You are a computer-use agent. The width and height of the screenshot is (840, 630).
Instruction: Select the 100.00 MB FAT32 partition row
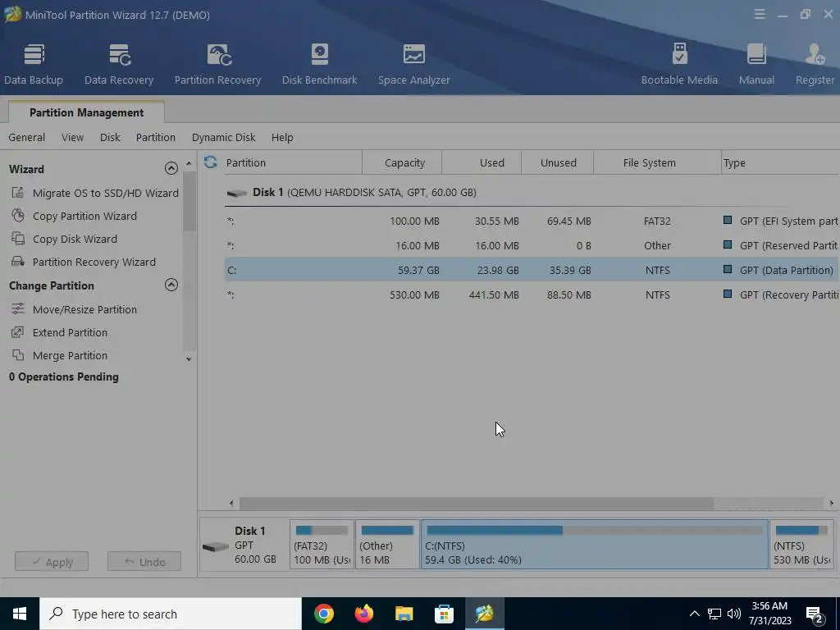coord(532,221)
